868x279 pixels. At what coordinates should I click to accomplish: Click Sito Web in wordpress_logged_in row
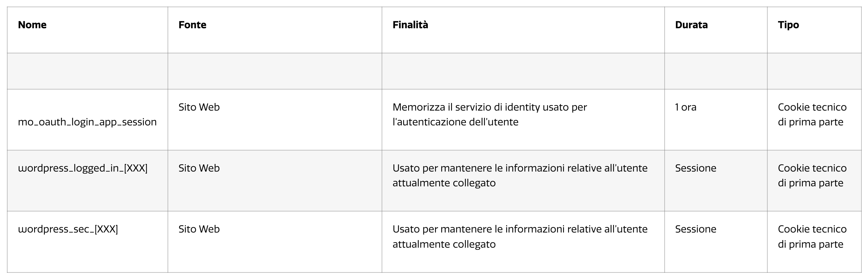point(199,168)
